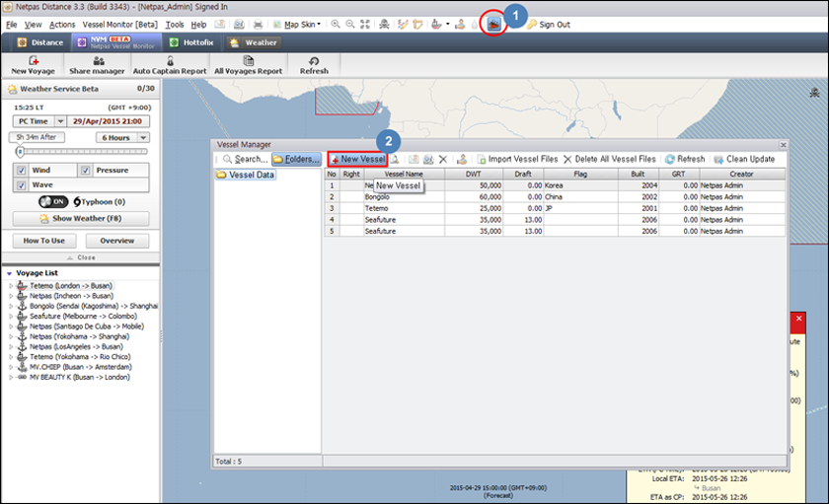Click the weather time slider handle

[20, 152]
